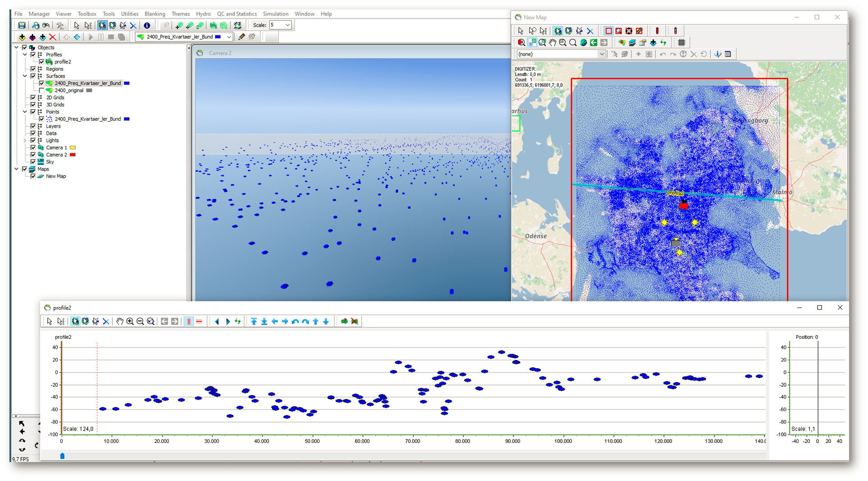Collapse the Maps tree node

pyautogui.click(x=17, y=169)
